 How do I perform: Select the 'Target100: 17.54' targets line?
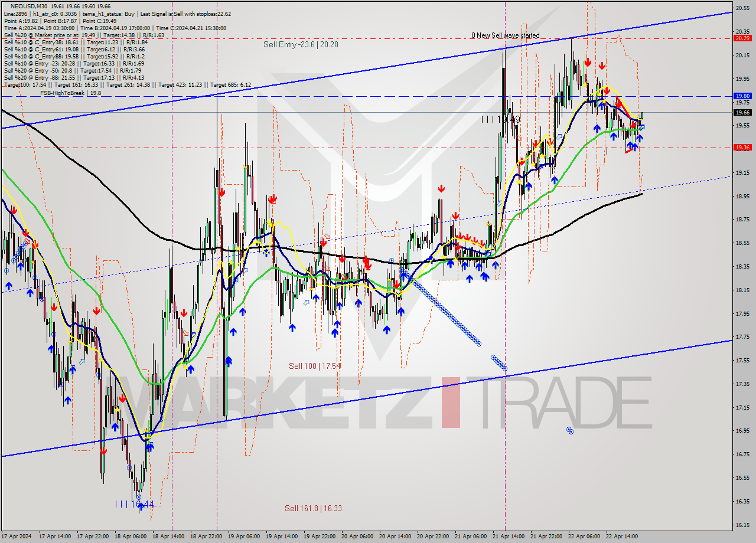click(127, 84)
